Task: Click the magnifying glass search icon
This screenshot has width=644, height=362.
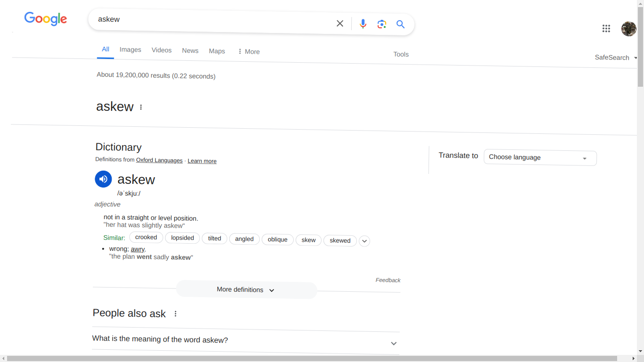Action: point(401,25)
